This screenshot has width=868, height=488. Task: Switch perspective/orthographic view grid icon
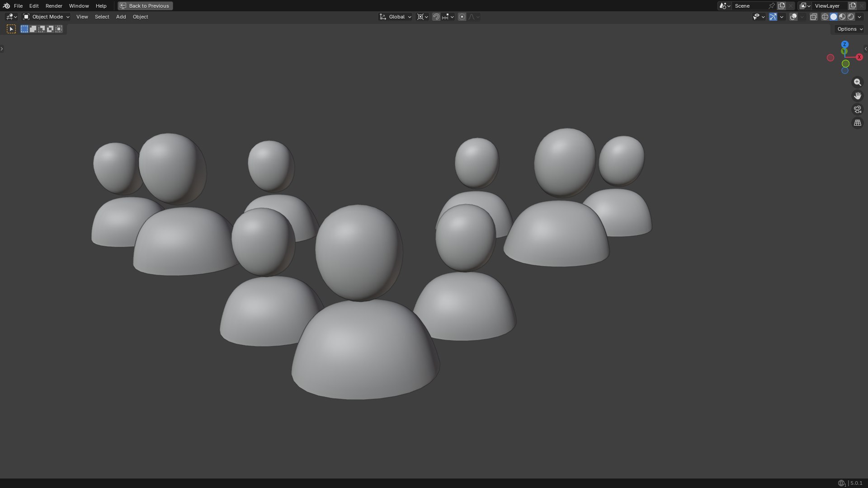click(857, 123)
